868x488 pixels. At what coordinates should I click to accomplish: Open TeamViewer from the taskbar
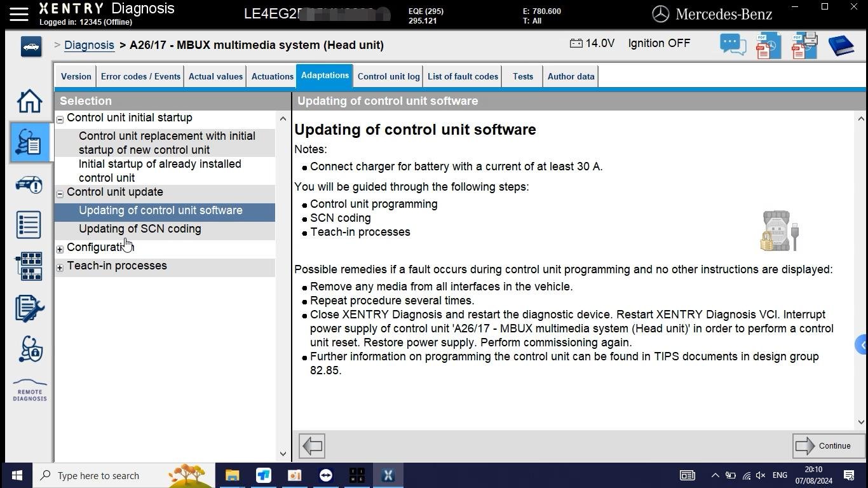(x=326, y=475)
